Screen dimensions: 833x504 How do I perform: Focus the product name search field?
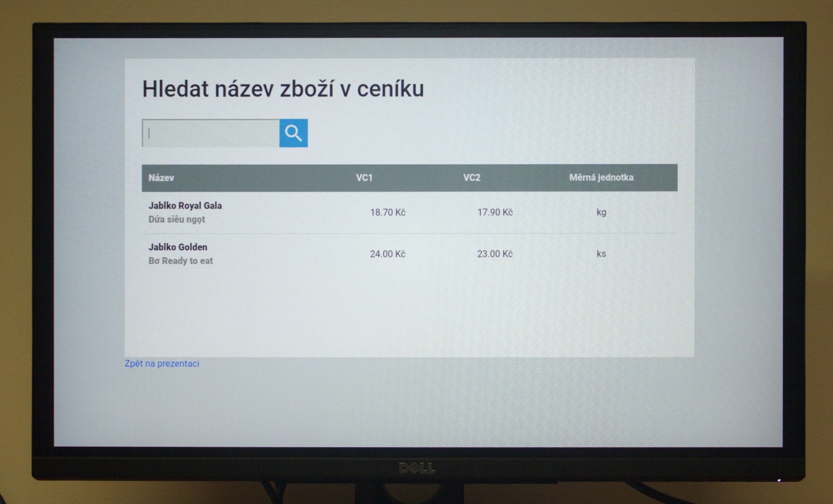point(211,133)
